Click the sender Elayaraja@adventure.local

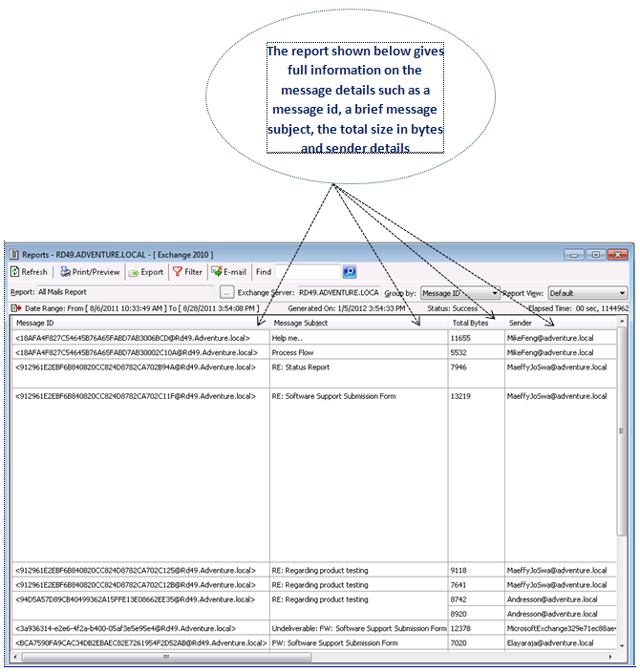[550, 643]
